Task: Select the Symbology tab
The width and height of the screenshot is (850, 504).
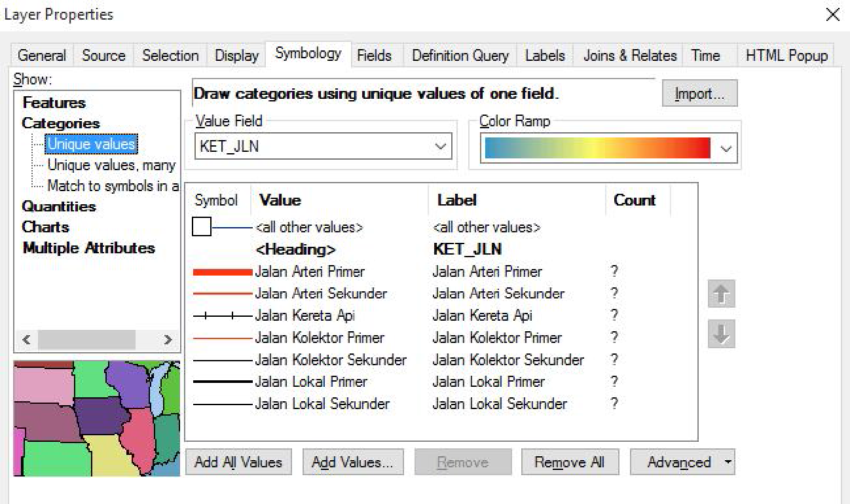Action: [308, 54]
